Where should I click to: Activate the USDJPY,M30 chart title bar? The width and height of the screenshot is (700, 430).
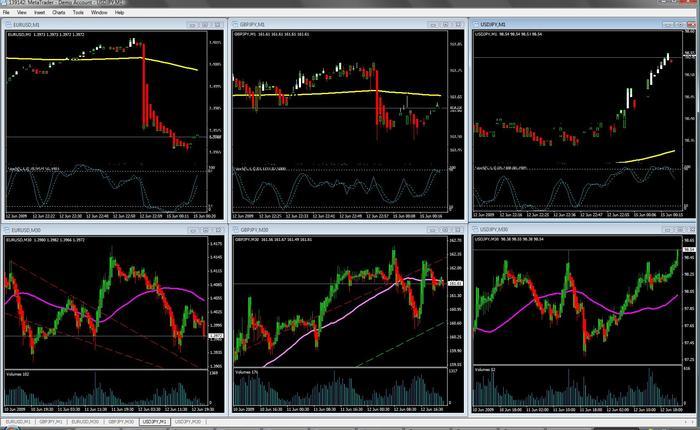point(583,230)
